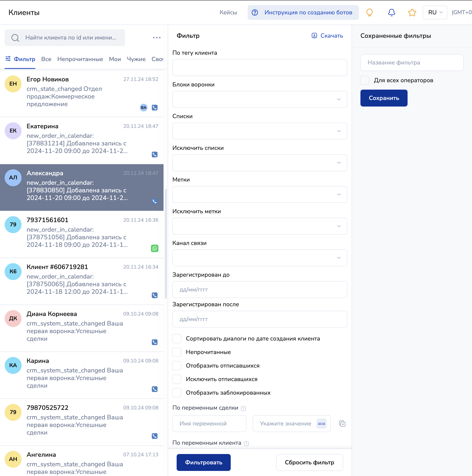Click phone icon in 79870525722 row
The height and width of the screenshot is (476, 472).
click(x=155, y=436)
